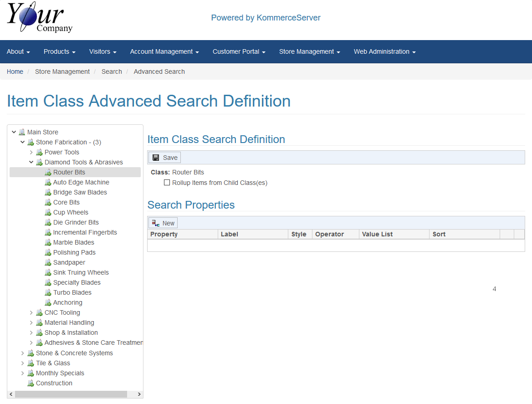
Task: Click the Your Company logo
Action: coord(40,18)
